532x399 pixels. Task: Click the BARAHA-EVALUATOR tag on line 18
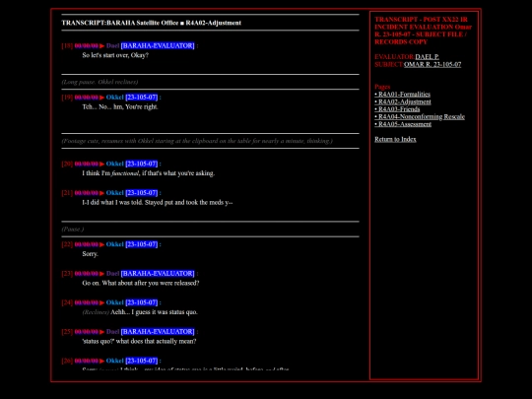tap(158, 45)
